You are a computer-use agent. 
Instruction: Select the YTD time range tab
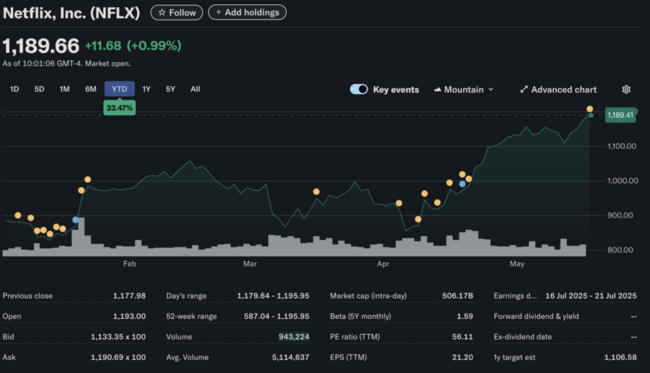pyautogui.click(x=119, y=89)
